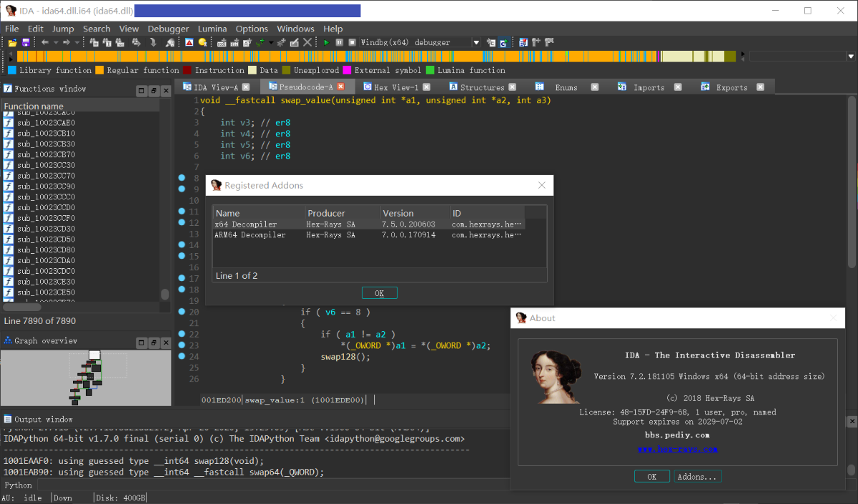858x504 pixels.
Task: Click the Pause process button
Action: pos(339,42)
